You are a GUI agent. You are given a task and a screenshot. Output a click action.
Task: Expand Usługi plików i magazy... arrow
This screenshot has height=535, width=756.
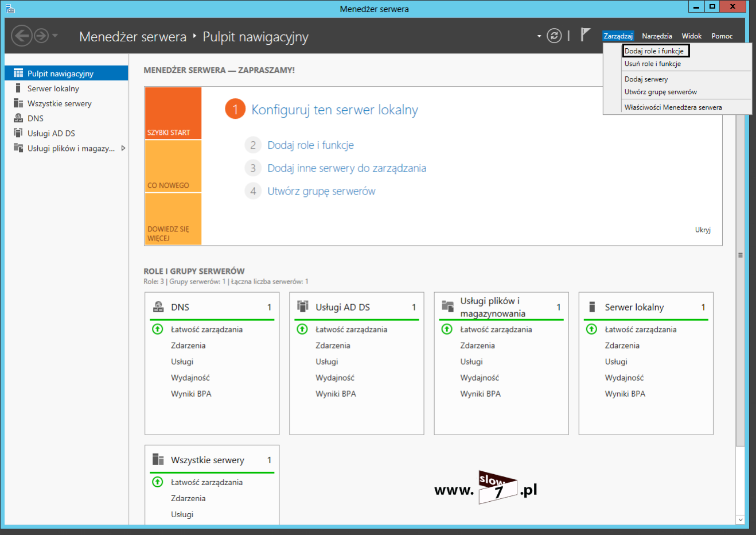coord(123,148)
